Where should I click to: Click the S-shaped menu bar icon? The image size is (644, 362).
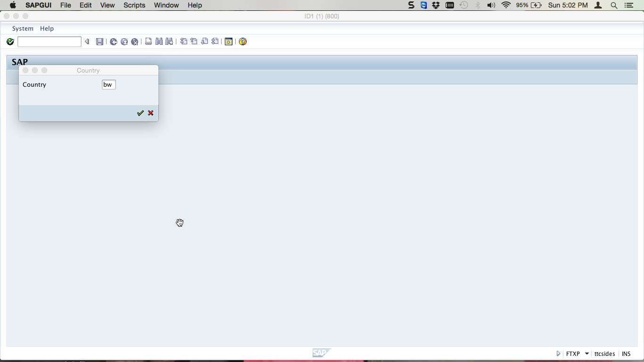(x=411, y=5)
